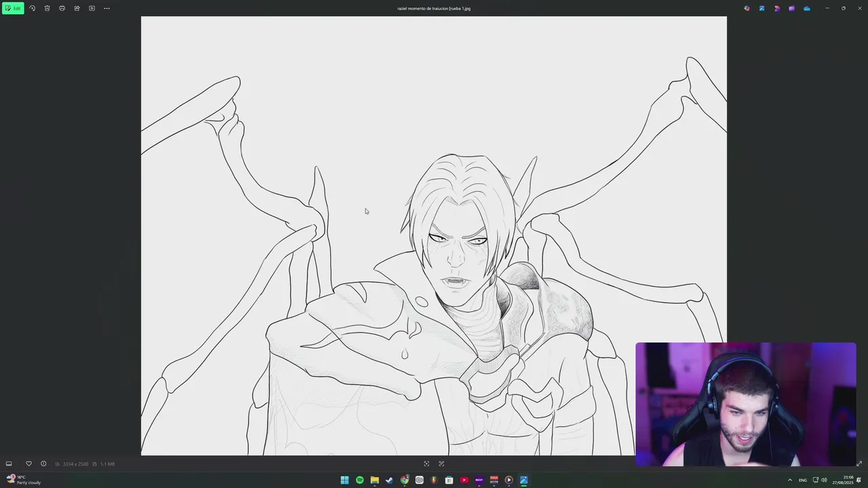
Task: Open the Windows Start button
Action: [x=344, y=480]
